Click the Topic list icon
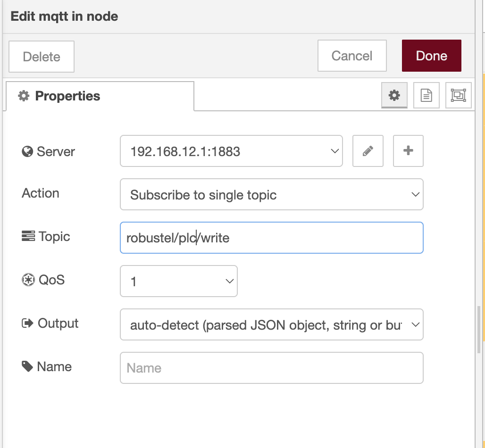Image resolution: width=485 pixels, height=448 pixels. [28, 237]
